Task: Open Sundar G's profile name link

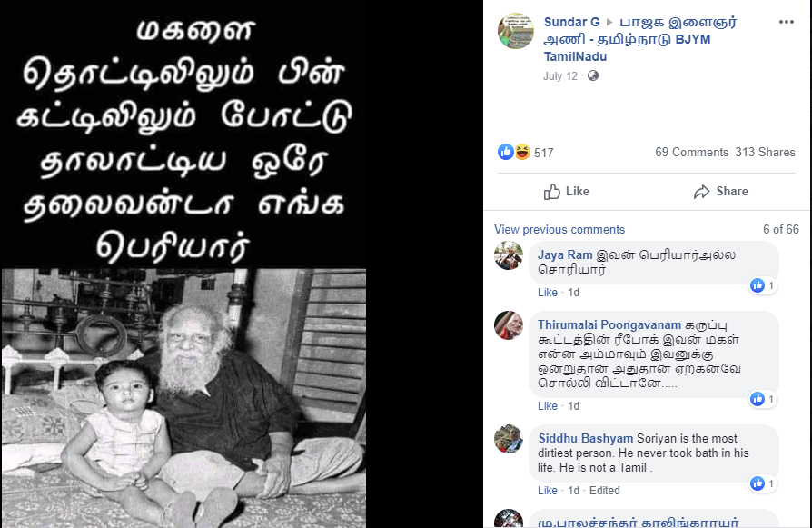Action: [571, 23]
